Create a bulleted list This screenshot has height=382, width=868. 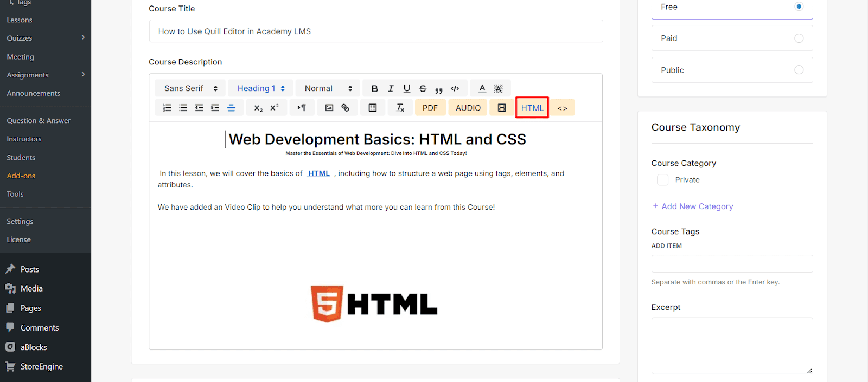(183, 108)
